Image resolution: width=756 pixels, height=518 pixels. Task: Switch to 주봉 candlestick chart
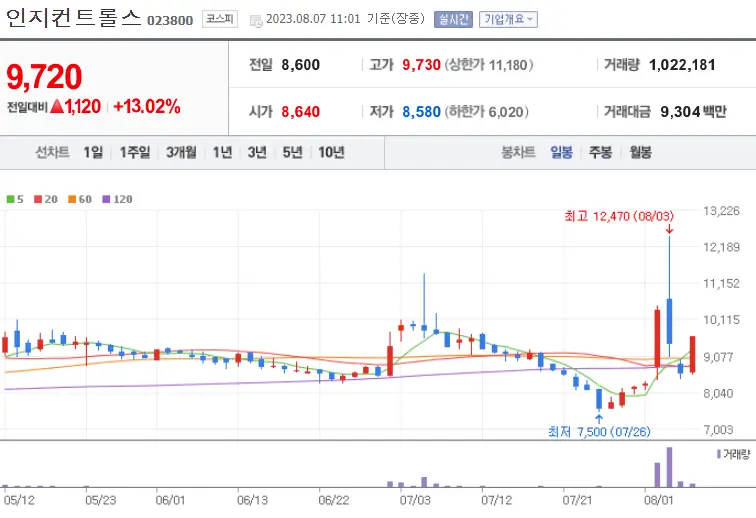600,152
